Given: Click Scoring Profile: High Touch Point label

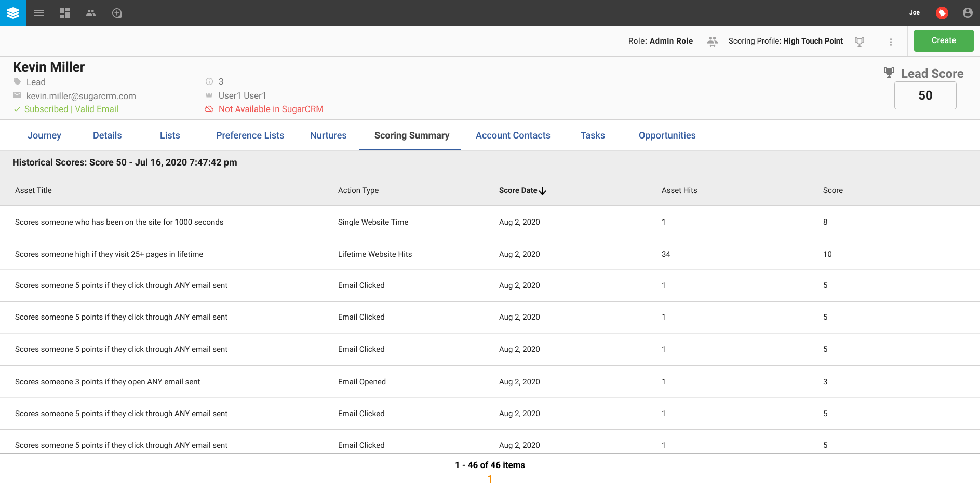Looking at the screenshot, I should pyautogui.click(x=786, y=41).
